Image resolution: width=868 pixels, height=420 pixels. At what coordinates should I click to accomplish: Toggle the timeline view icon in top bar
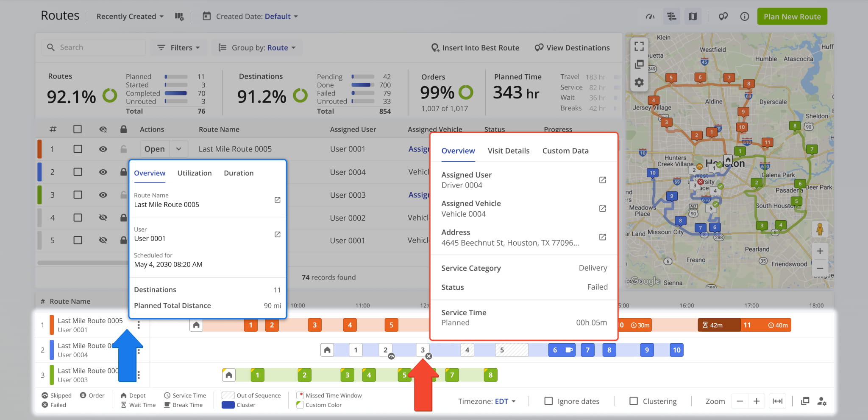pos(671,17)
